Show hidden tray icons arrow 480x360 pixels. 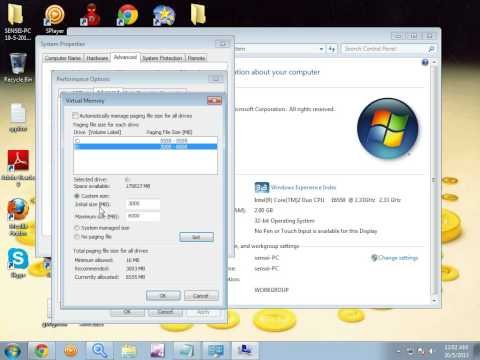coord(398,351)
